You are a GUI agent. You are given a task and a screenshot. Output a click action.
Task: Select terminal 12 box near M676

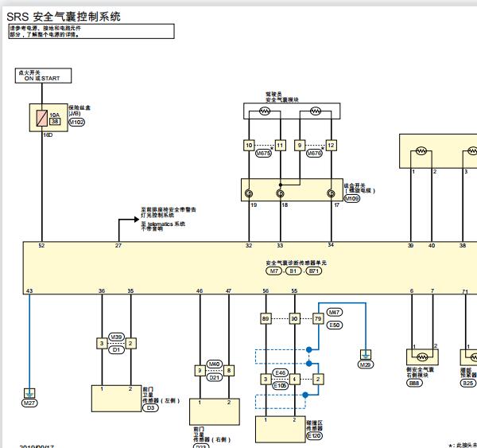click(x=331, y=146)
